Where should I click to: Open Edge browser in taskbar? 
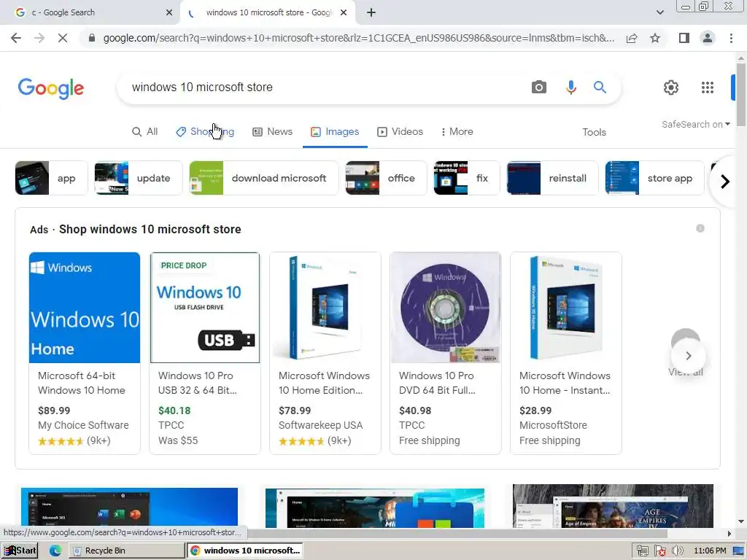[x=55, y=551]
